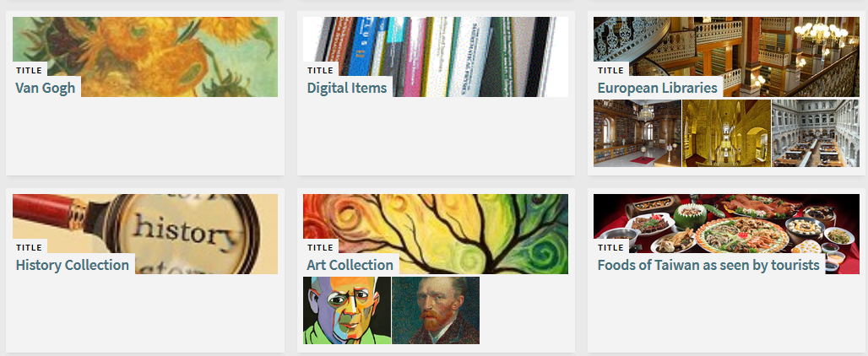868x356 pixels.
Task: Select the cubist Picasso-style portrait thumbnail
Action: point(347,310)
